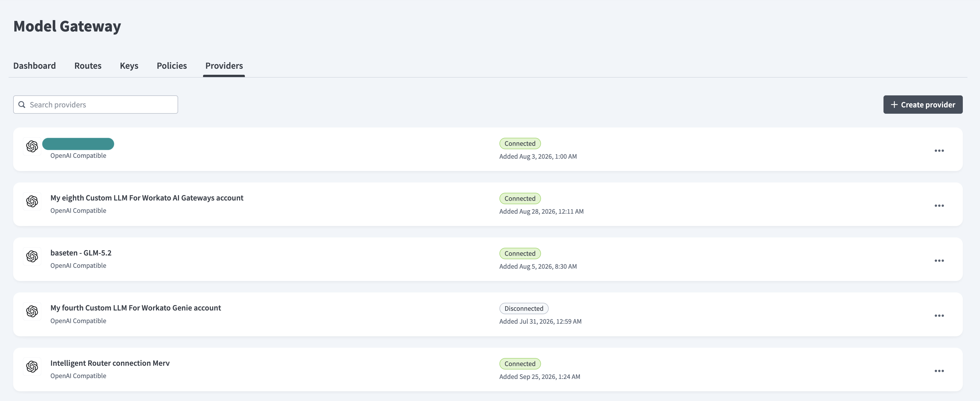Focus the Search providers field
This screenshot has height=401, width=980.
click(95, 105)
